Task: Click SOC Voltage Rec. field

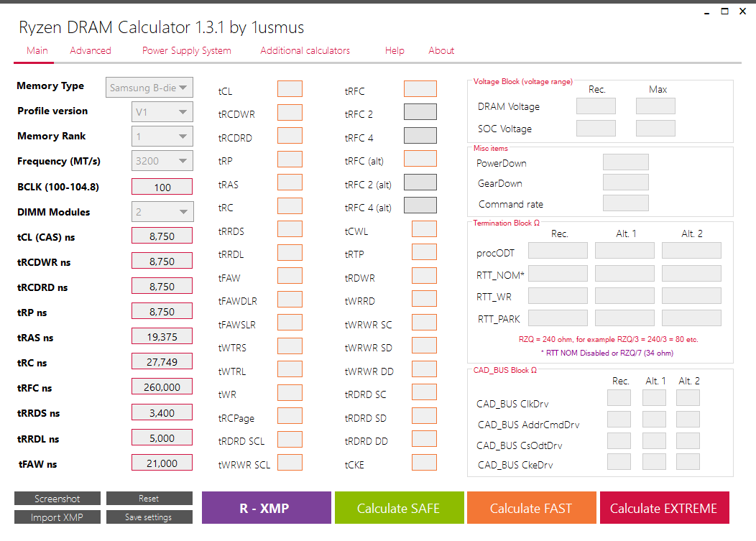Action: 596,129
